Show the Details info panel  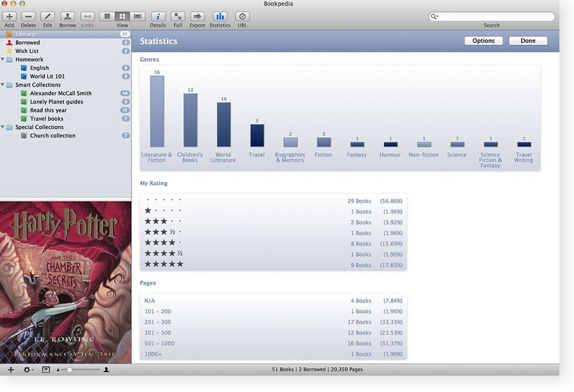tap(158, 17)
